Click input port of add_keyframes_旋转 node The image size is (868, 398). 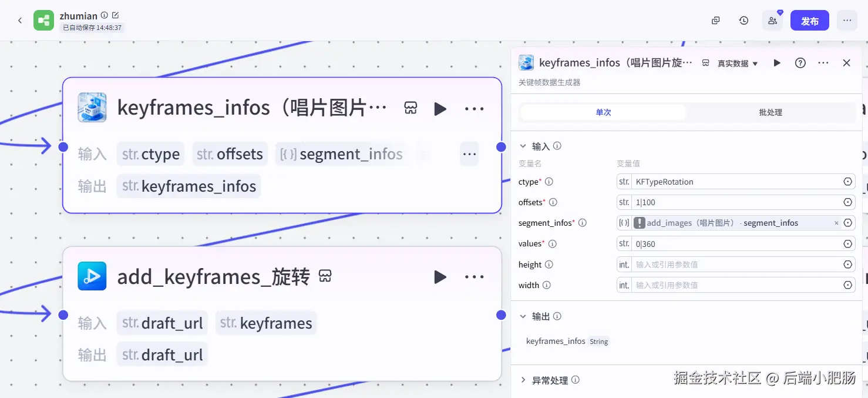tap(63, 315)
